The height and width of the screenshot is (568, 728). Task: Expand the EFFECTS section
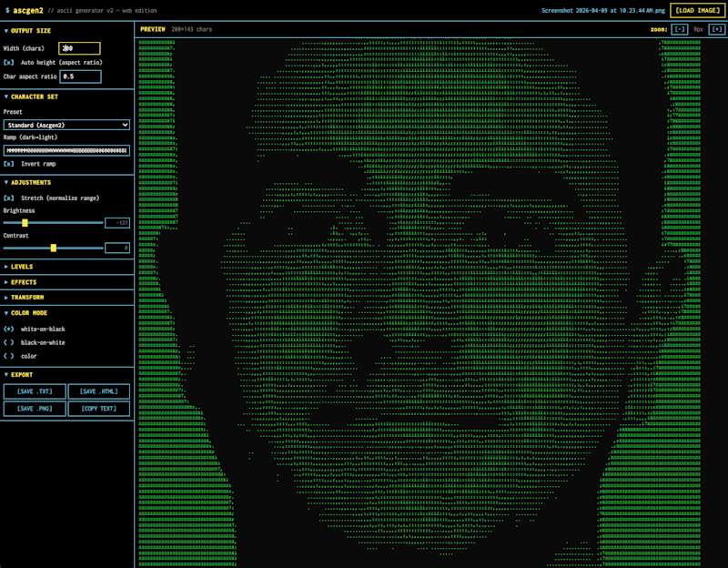[x=27, y=279]
